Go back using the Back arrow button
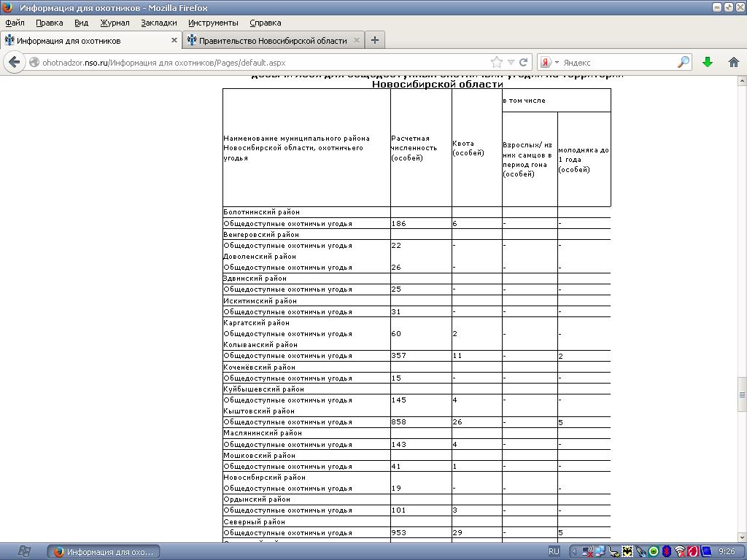The height and width of the screenshot is (560, 747). coord(14,63)
